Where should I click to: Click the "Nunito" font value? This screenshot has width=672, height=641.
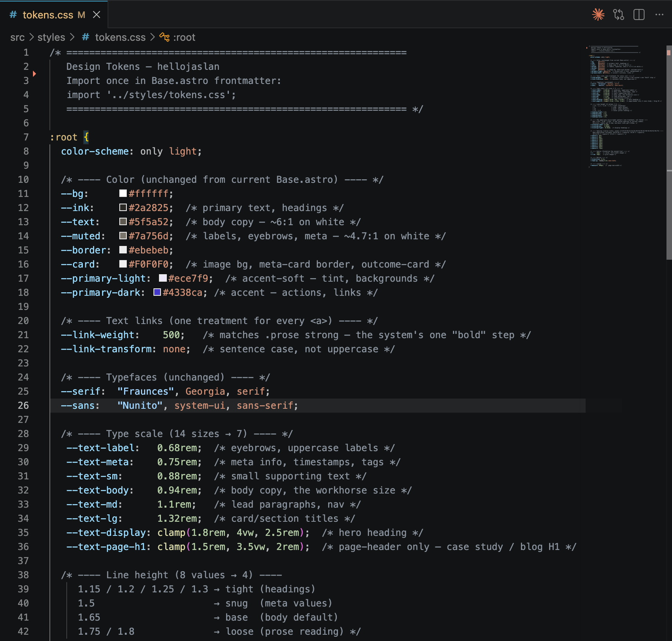[x=140, y=405]
